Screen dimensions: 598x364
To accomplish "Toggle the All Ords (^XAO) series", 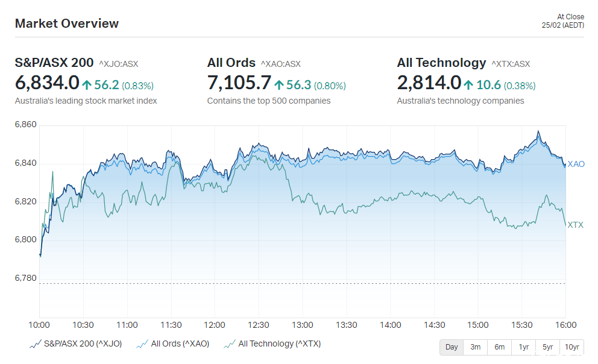I will tap(180, 344).
